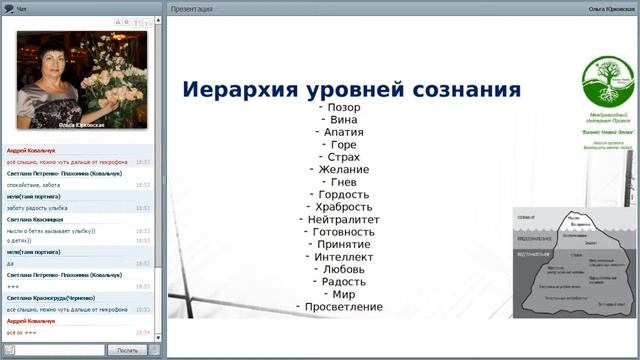Click the slide item 'Интеллект'

point(344,257)
